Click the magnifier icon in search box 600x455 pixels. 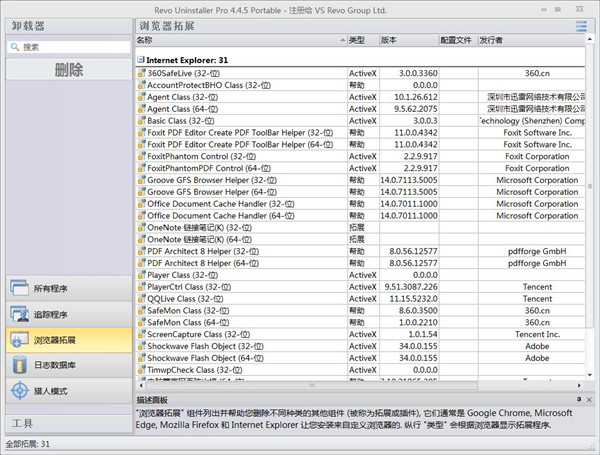tap(13, 47)
